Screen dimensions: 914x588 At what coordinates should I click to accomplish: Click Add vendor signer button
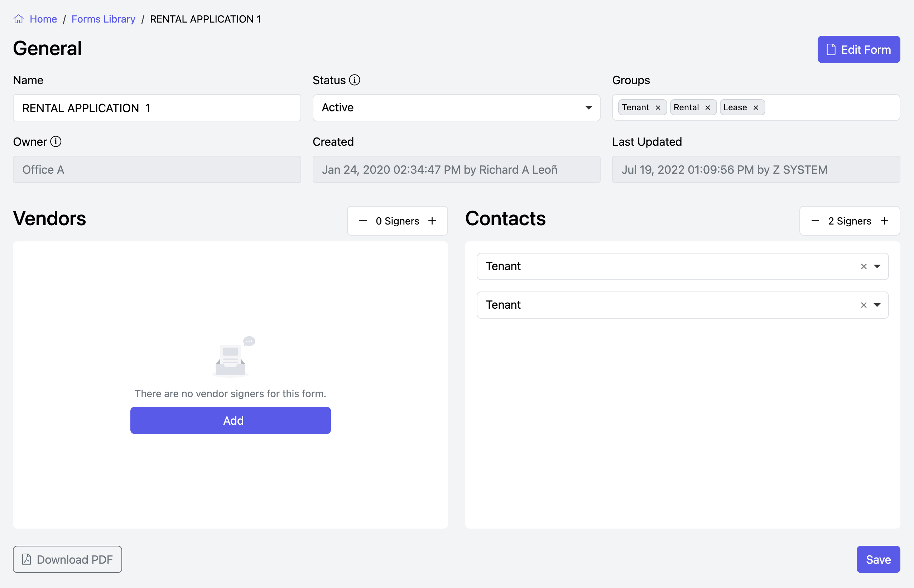pyautogui.click(x=230, y=420)
